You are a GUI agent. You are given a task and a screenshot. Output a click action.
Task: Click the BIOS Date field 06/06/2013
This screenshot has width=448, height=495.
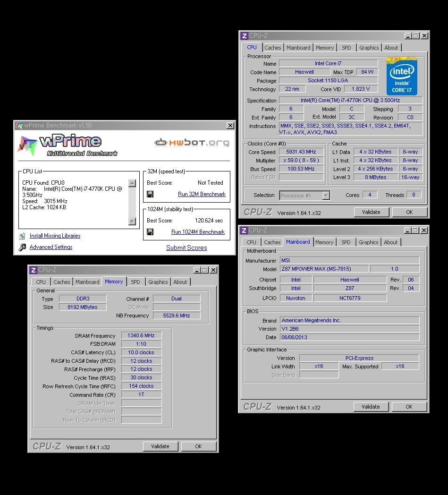349,337
